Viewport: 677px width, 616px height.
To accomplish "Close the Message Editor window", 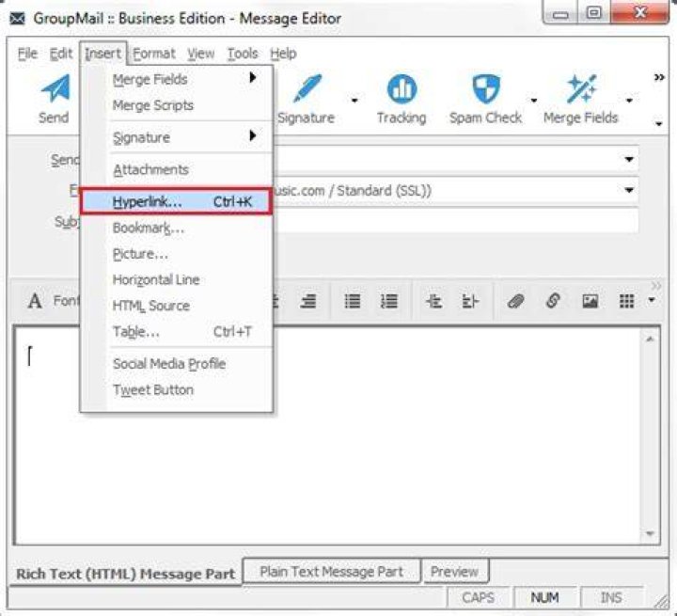I will [x=639, y=13].
